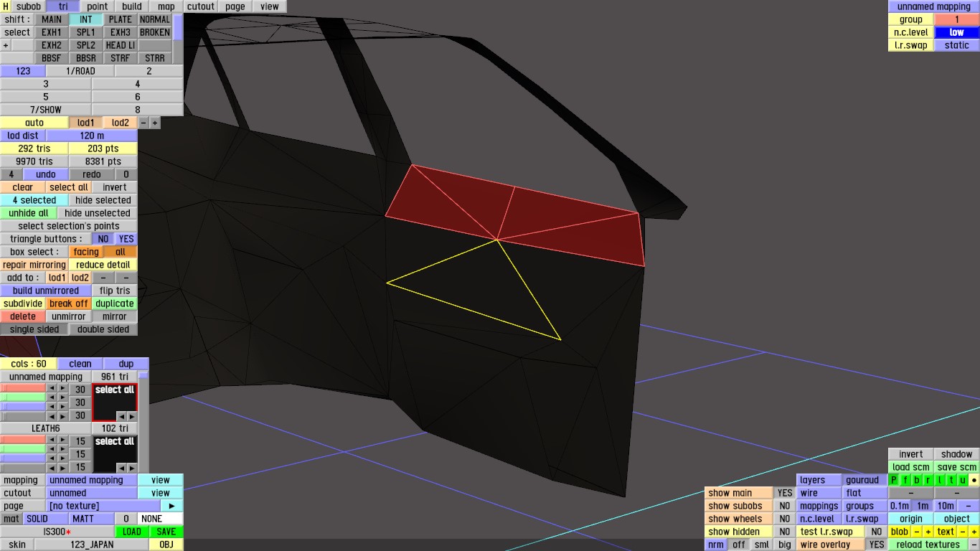This screenshot has height=551, width=980.
Task: Open the page texture selector [no texture]
Action: coord(103,506)
